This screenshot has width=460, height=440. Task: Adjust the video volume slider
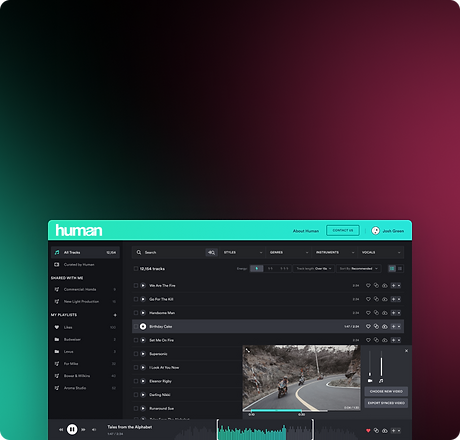point(370,364)
